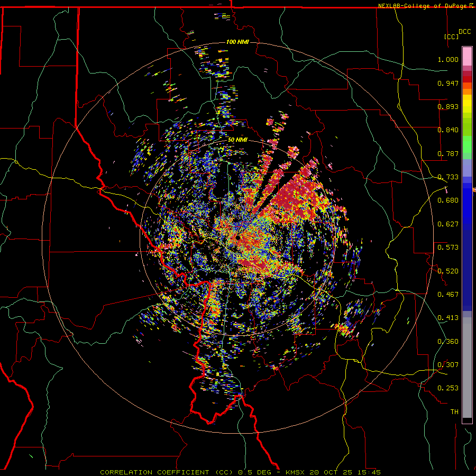Pick the bright green color bar segment near 0.800

(467, 144)
